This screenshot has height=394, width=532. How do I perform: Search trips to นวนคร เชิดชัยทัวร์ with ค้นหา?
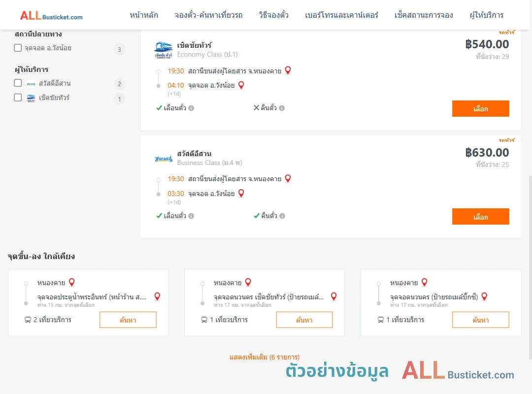click(304, 320)
